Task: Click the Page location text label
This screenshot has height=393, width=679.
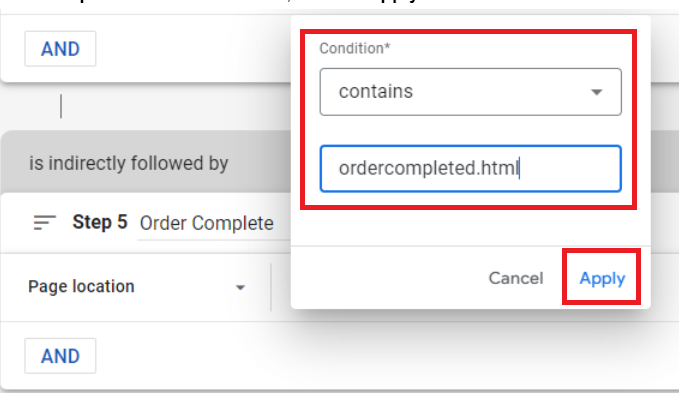Action: click(81, 287)
